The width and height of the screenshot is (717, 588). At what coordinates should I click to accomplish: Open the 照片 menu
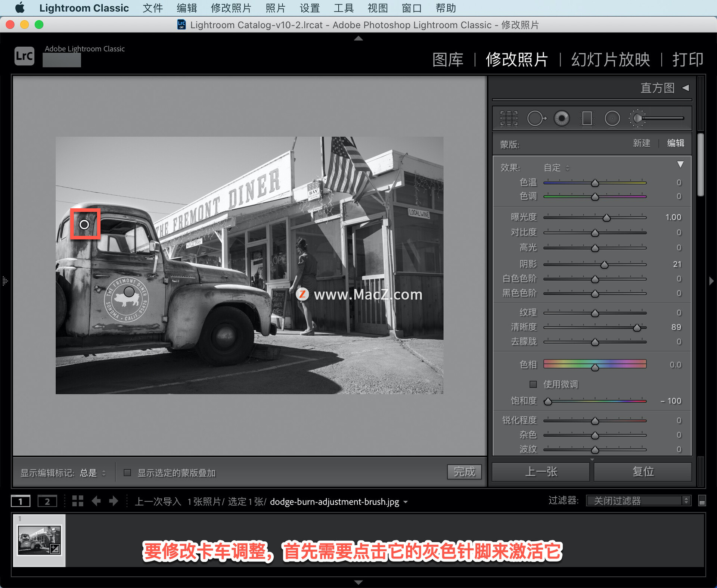click(x=276, y=8)
